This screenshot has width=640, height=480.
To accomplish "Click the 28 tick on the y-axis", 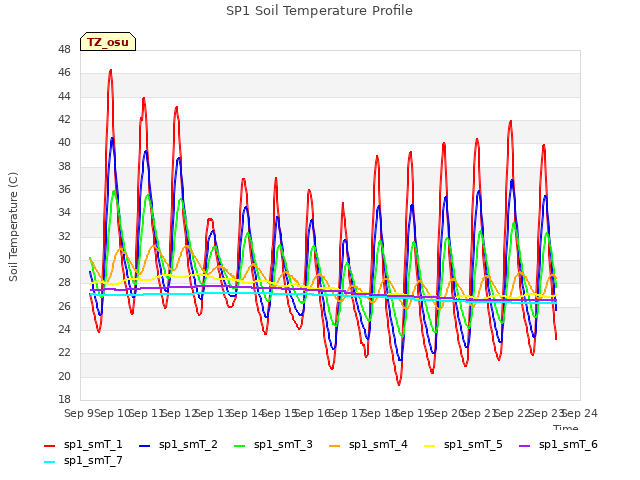I will point(64,282).
